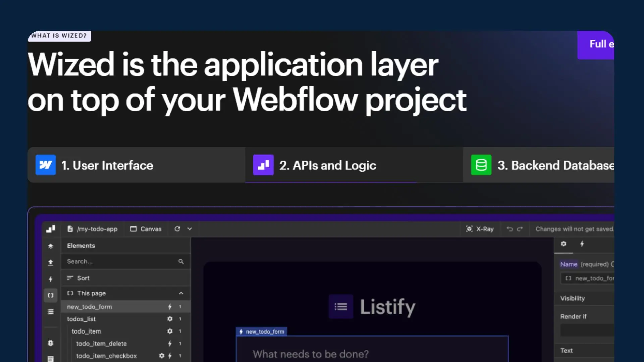This screenshot has width=644, height=362.
Task: Click the refresh canvas icon
Action: (177, 229)
